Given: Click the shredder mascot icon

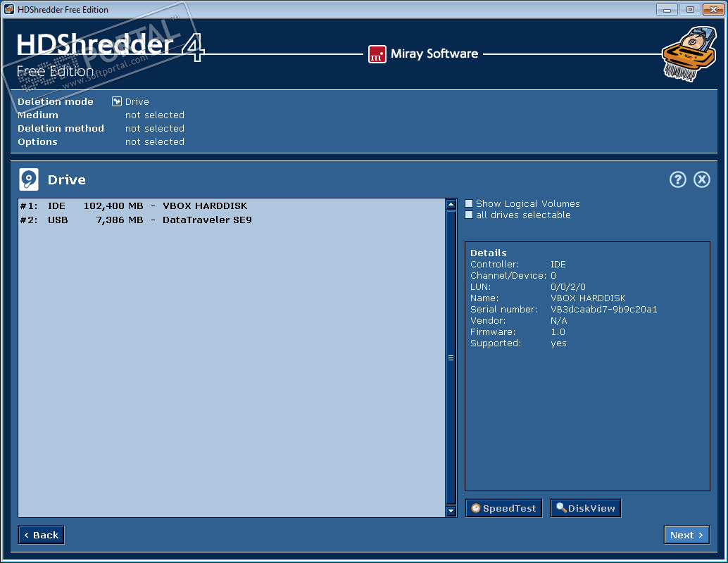Looking at the screenshot, I should click(689, 54).
